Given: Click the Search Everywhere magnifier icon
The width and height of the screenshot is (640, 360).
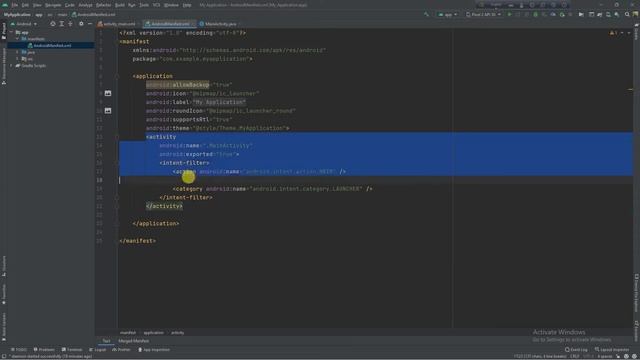Looking at the screenshot, I should tap(627, 14).
